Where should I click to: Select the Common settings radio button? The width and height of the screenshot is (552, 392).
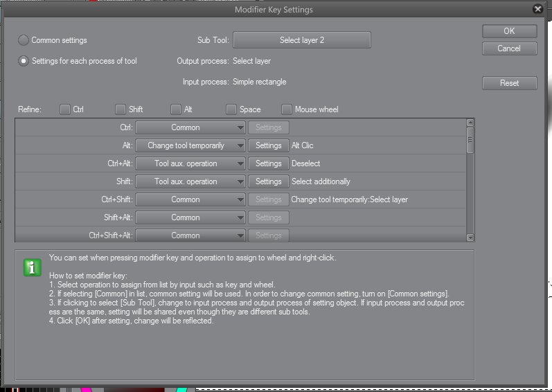pos(24,40)
